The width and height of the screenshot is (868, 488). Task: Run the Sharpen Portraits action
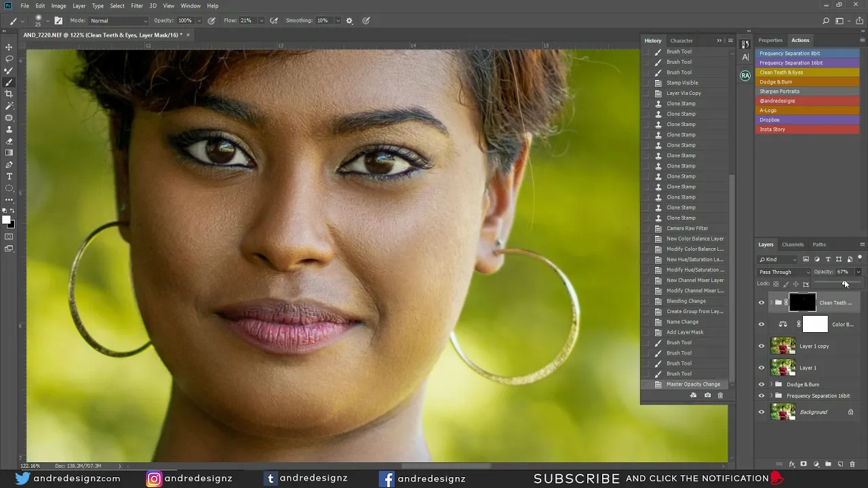(x=808, y=91)
